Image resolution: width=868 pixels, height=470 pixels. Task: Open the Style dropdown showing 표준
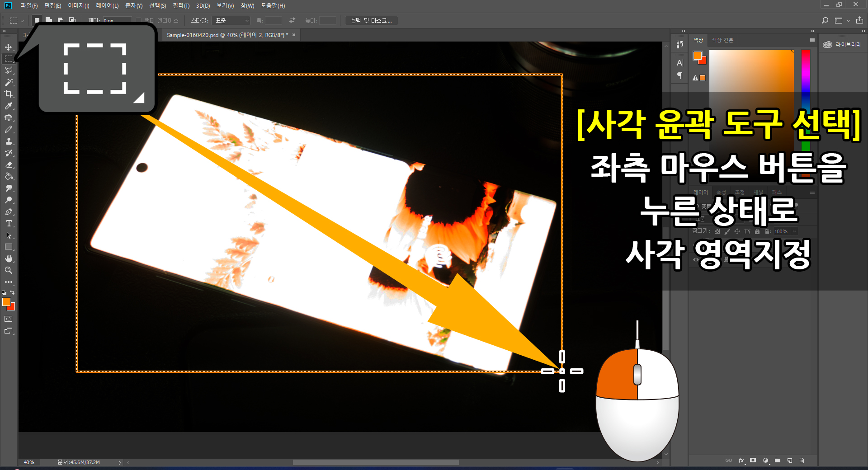(x=231, y=21)
